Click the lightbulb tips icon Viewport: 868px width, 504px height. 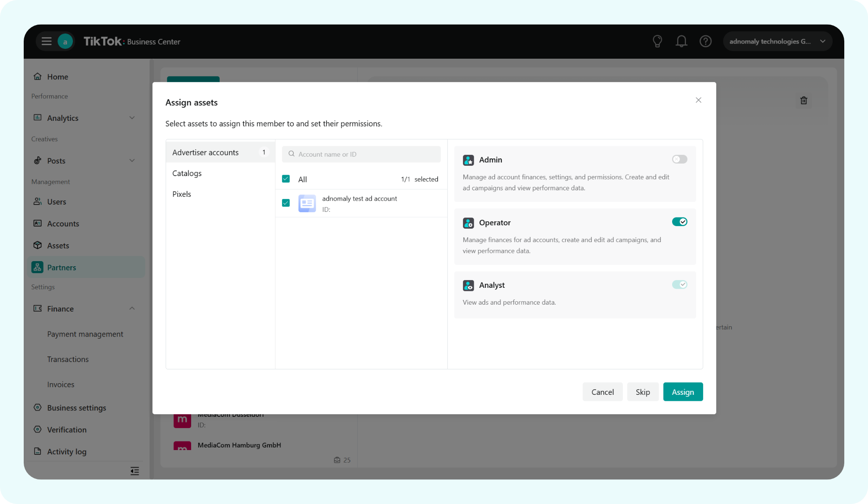pos(657,41)
